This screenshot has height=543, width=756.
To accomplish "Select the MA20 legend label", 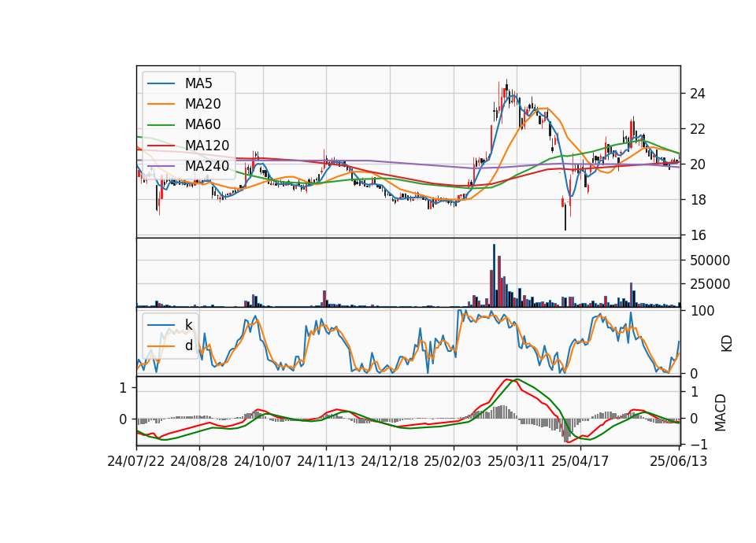I will [202, 104].
